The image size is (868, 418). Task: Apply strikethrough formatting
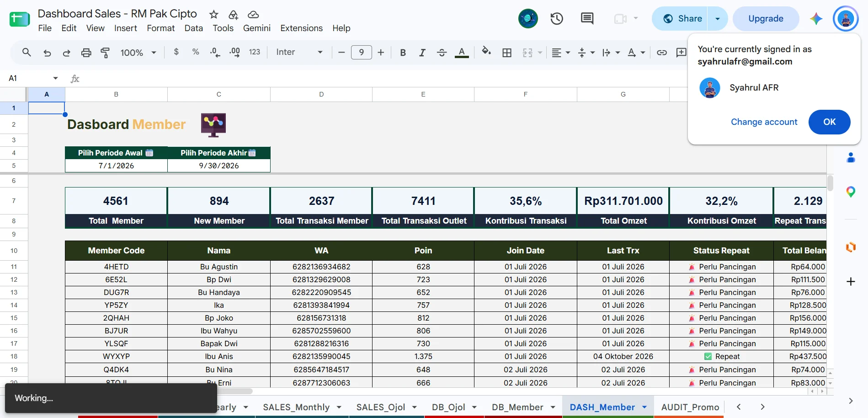(442, 53)
